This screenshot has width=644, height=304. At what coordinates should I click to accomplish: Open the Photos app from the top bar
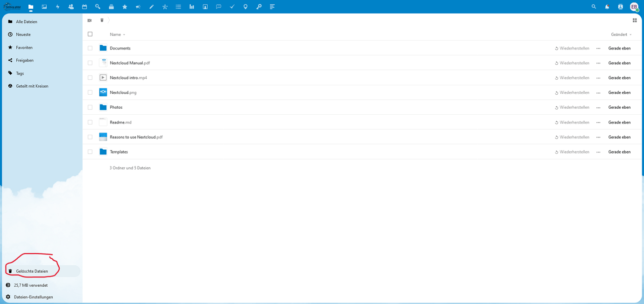pos(44,7)
